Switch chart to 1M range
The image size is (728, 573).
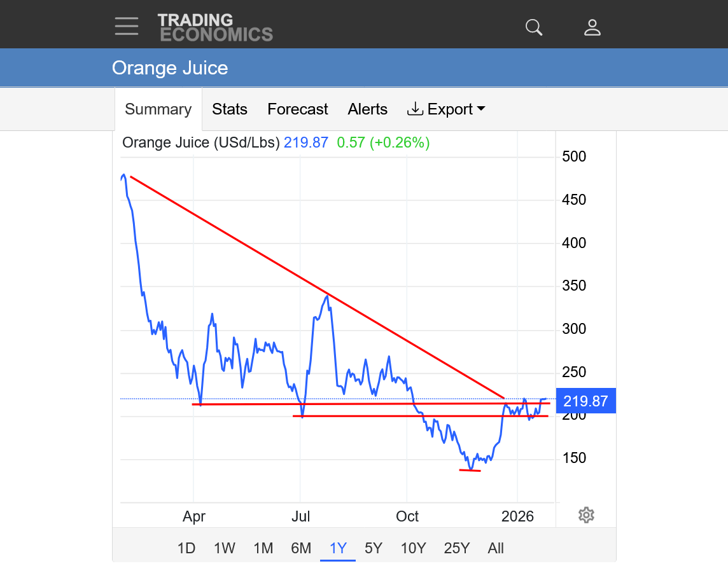263,548
